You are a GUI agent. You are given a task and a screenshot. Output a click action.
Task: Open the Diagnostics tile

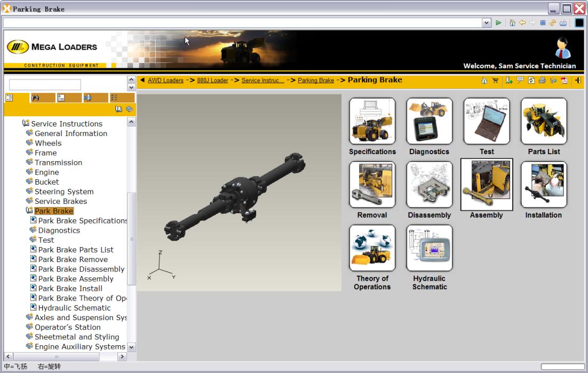[430, 122]
